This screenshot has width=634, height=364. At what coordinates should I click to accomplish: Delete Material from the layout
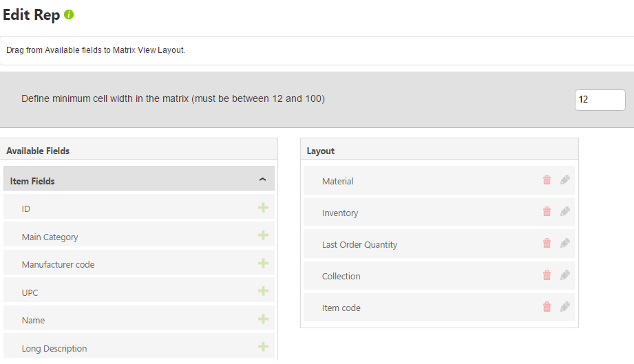(x=547, y=180)
